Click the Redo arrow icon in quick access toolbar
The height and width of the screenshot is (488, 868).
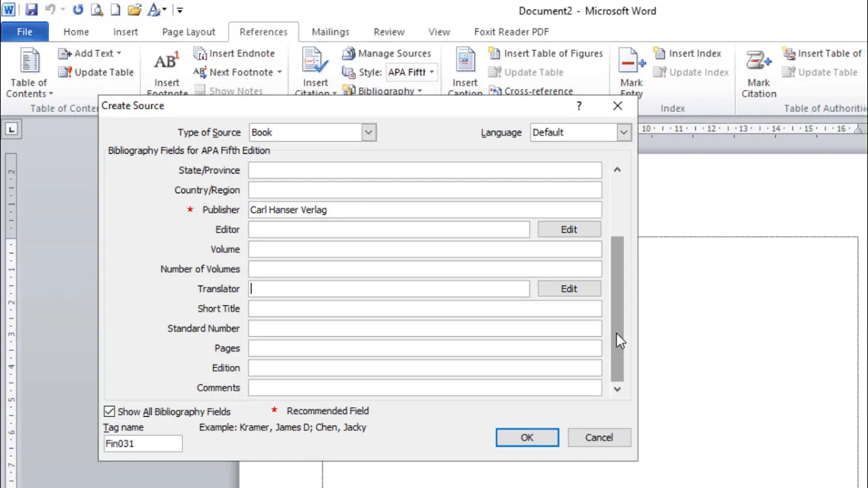point(78,10)
